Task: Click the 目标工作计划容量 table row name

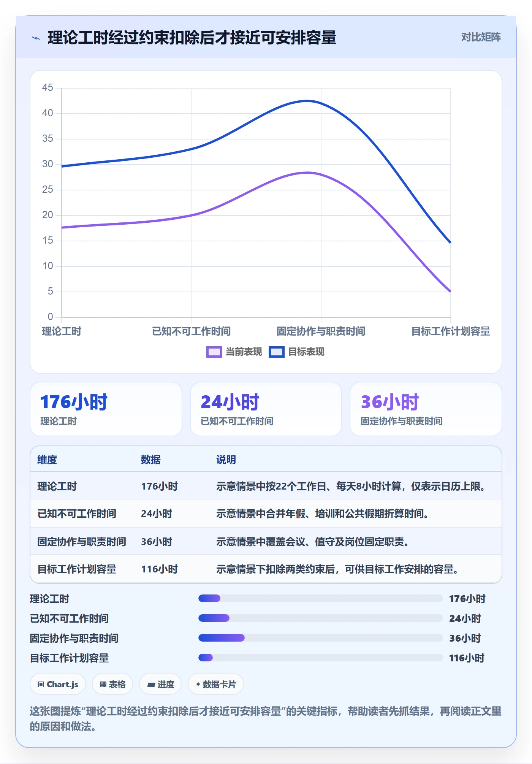Action: [x=77, y=569]
